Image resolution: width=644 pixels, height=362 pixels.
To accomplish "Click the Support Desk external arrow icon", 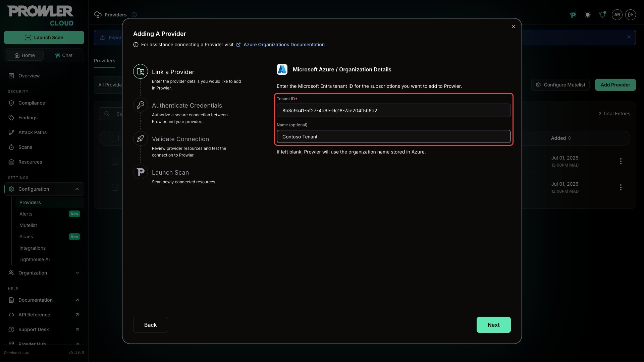I will pyautogui.click(x=77, y=329).
